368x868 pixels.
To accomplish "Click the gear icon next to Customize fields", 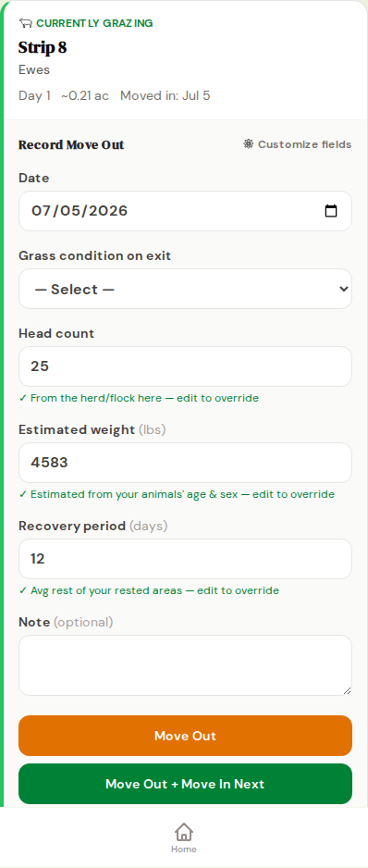I will pos(249,144).
